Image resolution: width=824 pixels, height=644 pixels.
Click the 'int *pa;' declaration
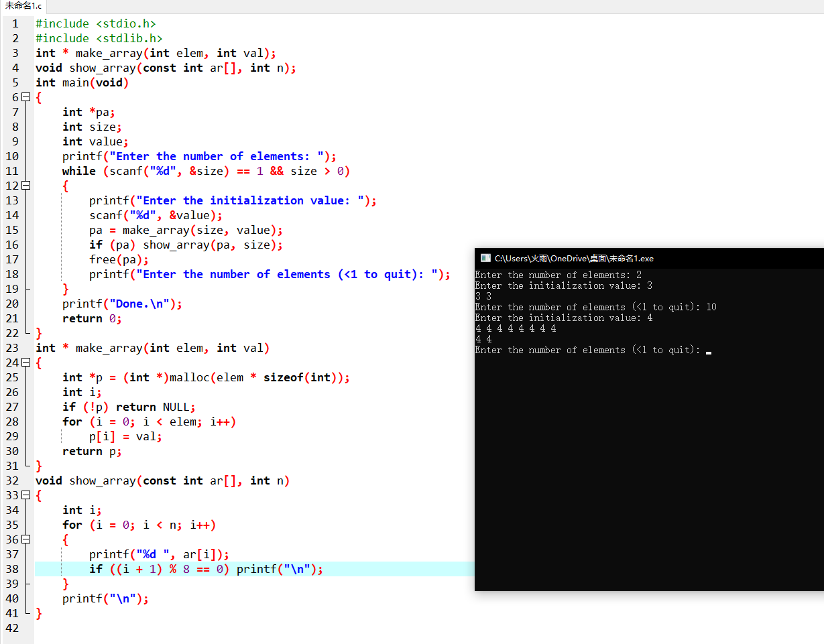click(x=89, y=112)
